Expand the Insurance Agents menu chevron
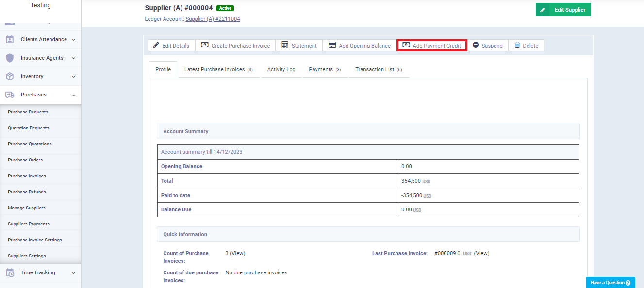 pos(74,58)
